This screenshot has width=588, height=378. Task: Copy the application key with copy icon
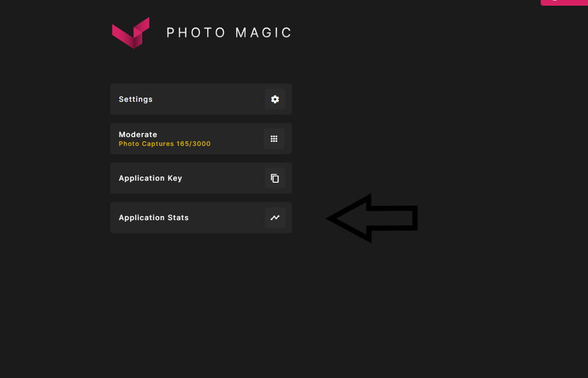click(x=275, y=178)
